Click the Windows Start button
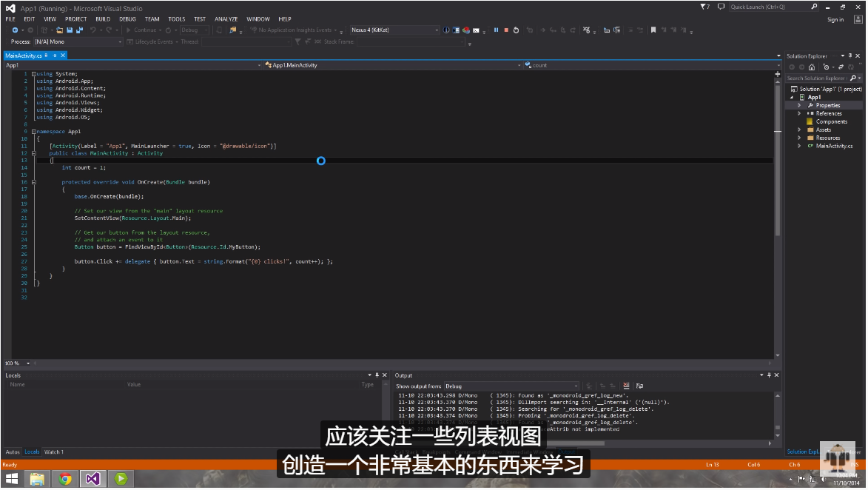The height and width of the screenshot is (490, 868). (x=11, y=478)
